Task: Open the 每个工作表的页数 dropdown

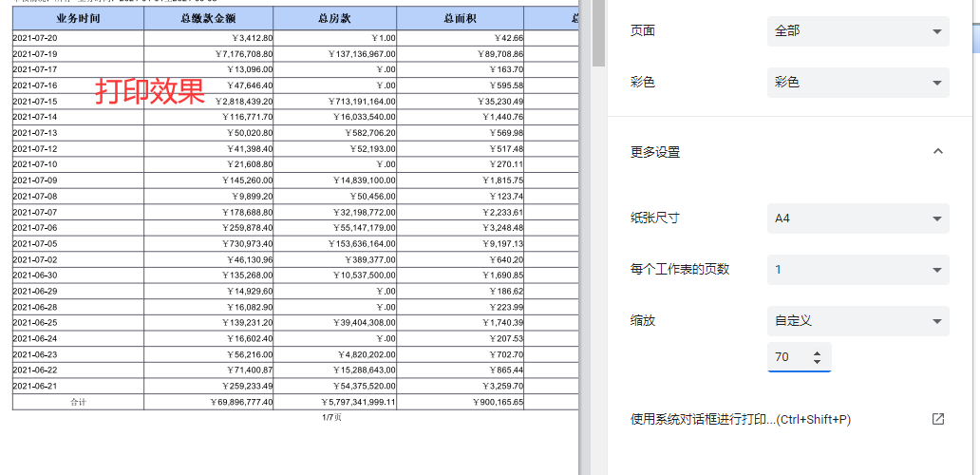Action: (858, 270)
